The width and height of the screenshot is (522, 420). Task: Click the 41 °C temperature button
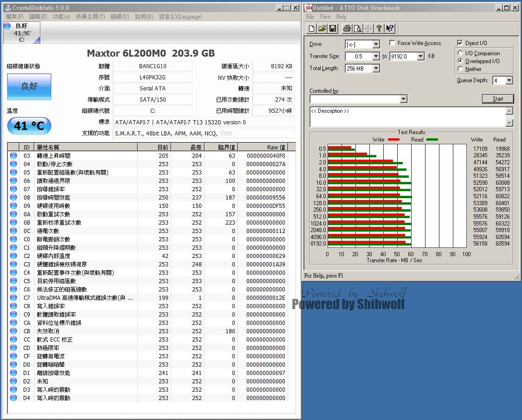[x=29, y=126]
